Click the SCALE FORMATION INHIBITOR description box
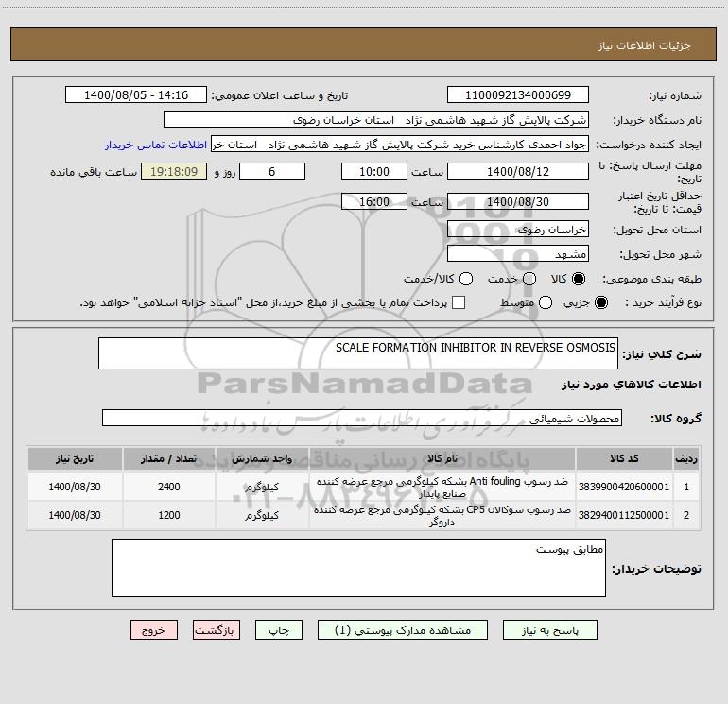This screenshot has height=704, width=728. (x=358, y=353)
